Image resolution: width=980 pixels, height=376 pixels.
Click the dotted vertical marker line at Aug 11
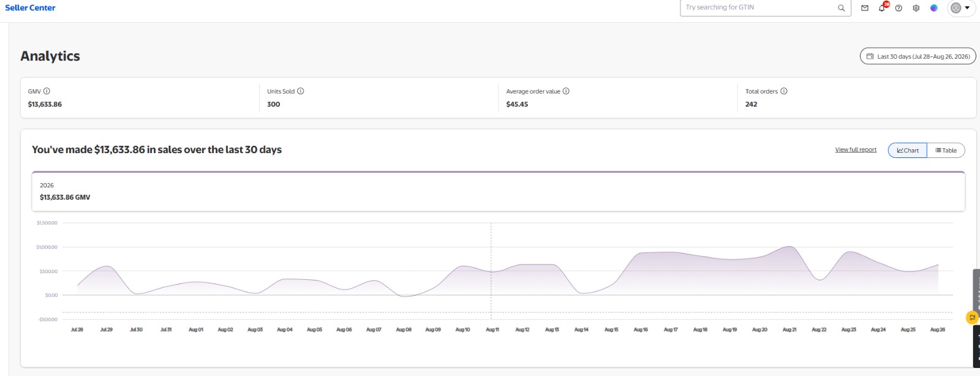[491, 271]
